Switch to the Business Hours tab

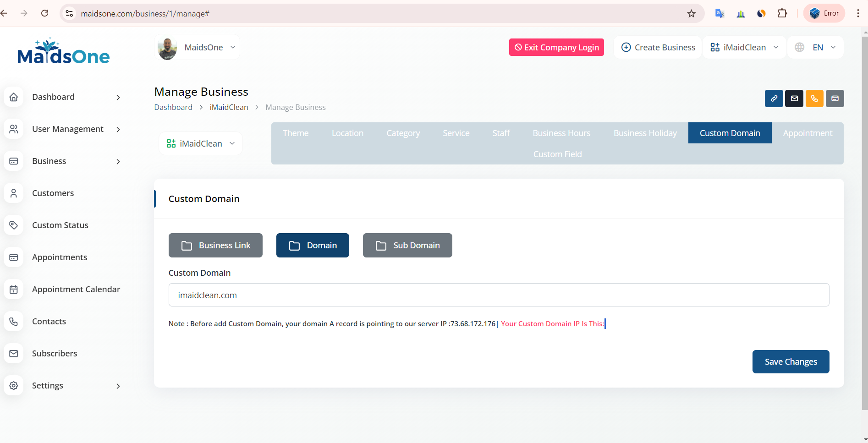pyautogui.click(x=561, y=133)
